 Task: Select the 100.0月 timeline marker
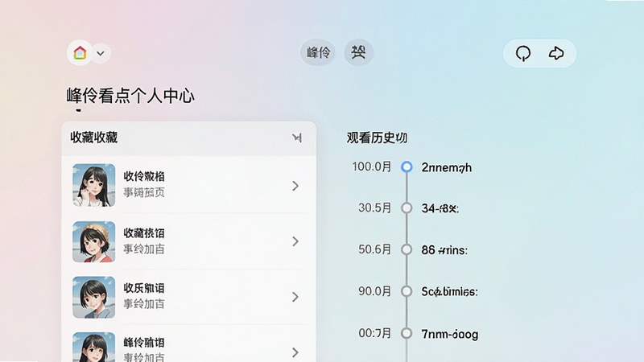coord(407,167)
